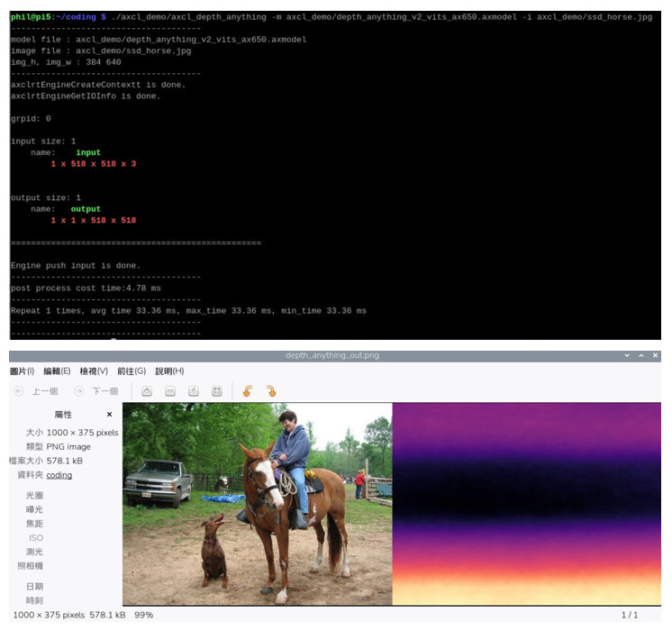
Task: Click the status bar 578.1 kB text
Action: click(107, 615)
